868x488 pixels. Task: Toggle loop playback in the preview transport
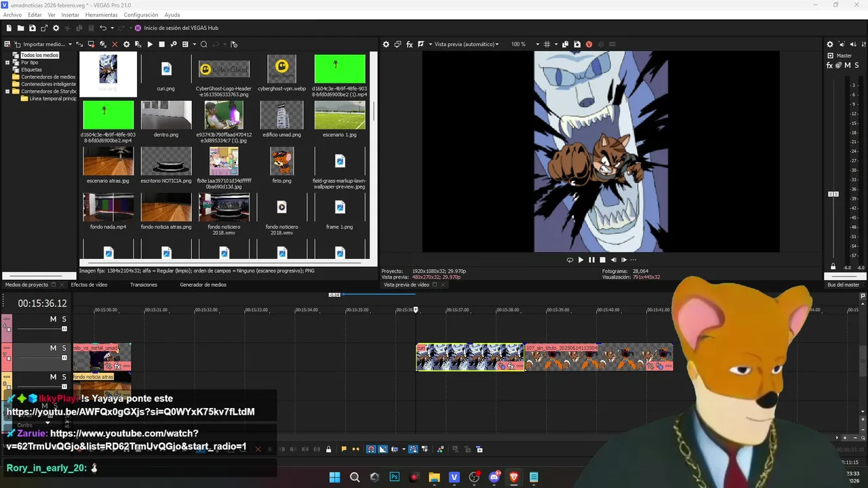click(570, 260)
